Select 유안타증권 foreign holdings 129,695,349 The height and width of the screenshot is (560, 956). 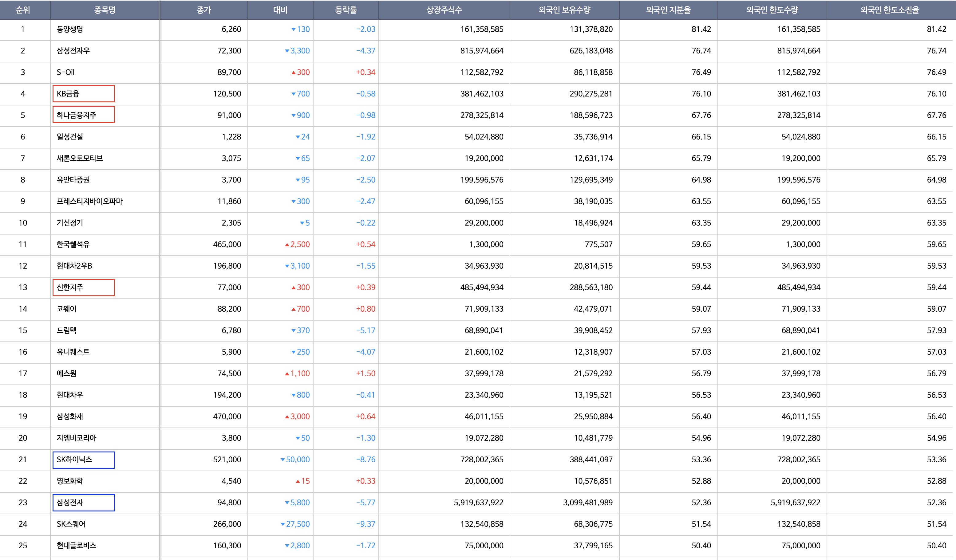point(591,180)
